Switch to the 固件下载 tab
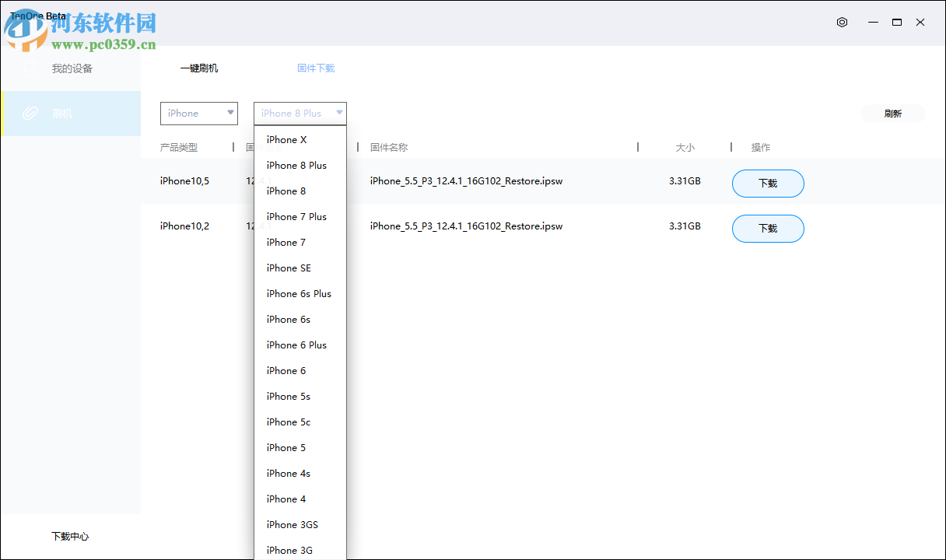Screen dimensions: 946x560 316,68
